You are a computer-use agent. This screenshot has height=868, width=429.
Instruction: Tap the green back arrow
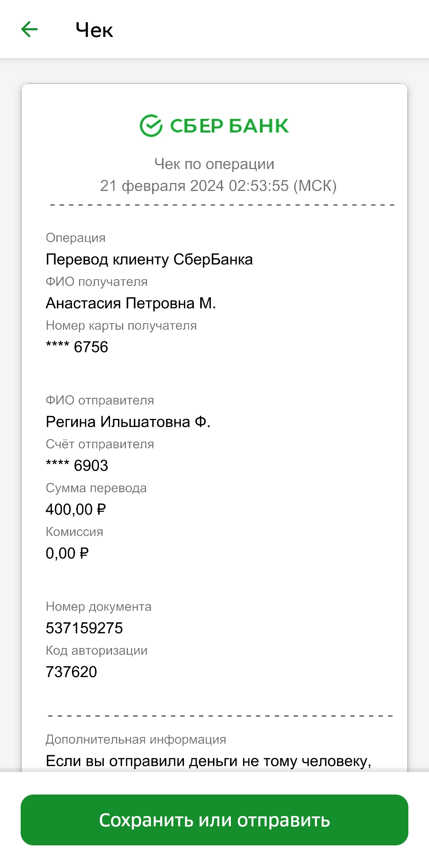pos(29,29)
